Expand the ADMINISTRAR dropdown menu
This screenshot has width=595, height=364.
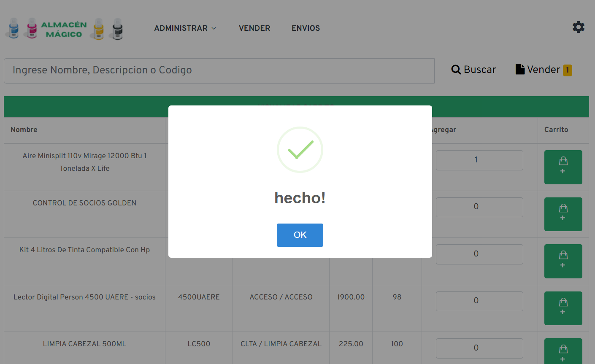pos(185,28)
